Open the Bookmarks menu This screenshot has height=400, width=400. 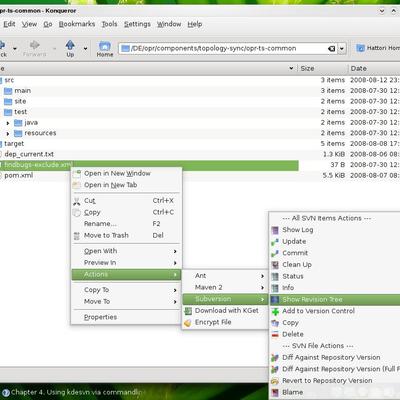tap(77, 24)
